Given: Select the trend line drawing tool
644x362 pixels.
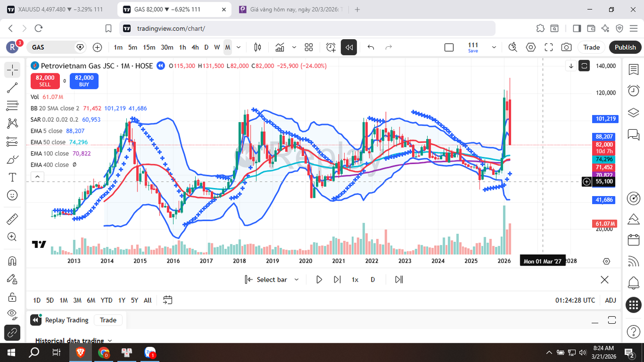Looking at the screenshot, I should 12,88.
